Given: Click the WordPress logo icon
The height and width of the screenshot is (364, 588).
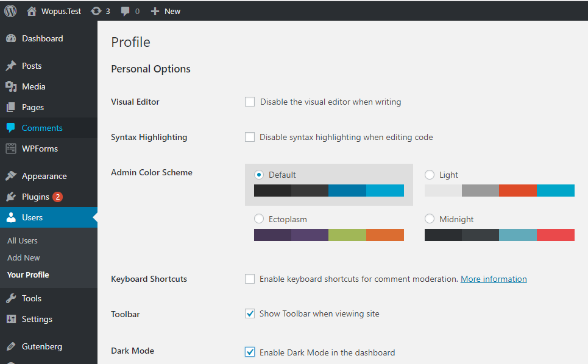Looking at the screenshot, I should [10, 11].
